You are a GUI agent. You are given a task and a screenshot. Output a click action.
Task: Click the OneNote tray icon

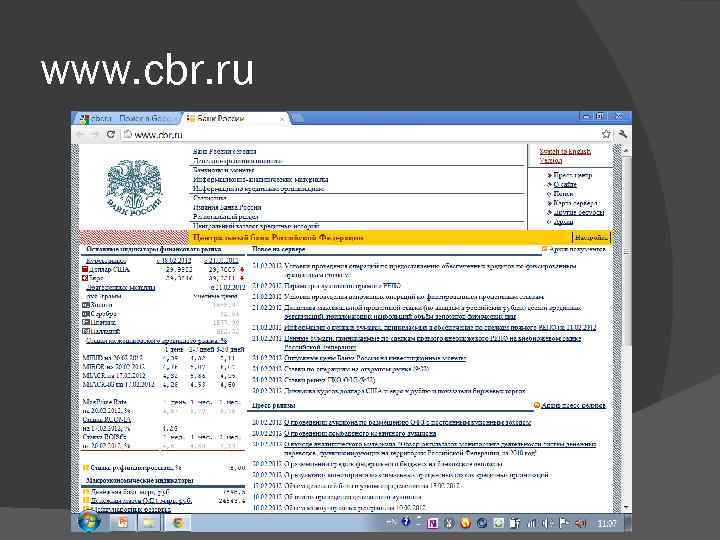click(x=432, y=523)
